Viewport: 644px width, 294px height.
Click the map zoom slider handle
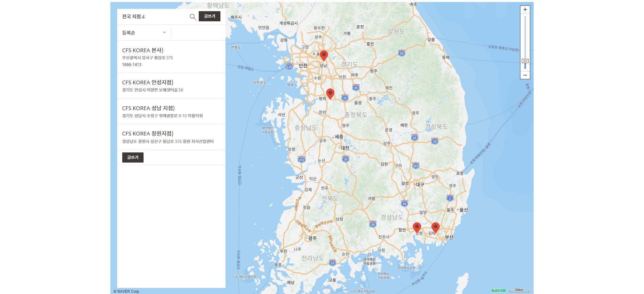point(525,61)
